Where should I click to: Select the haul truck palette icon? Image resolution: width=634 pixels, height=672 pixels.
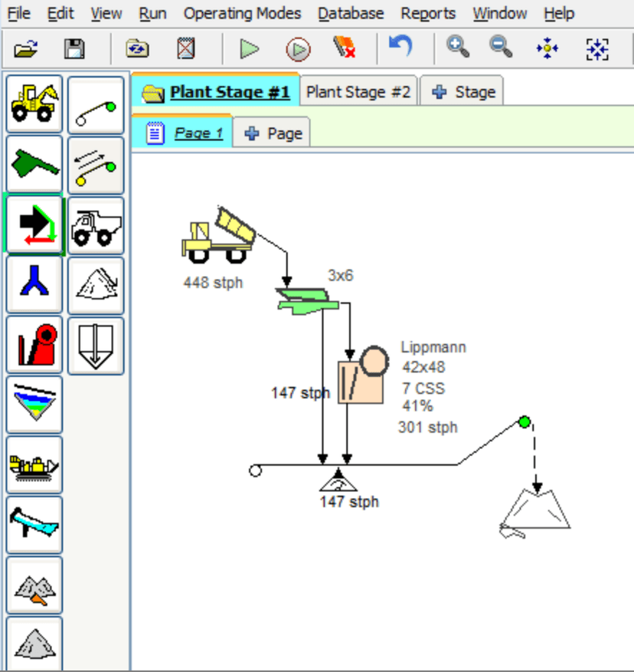click(x=96, y=225)
